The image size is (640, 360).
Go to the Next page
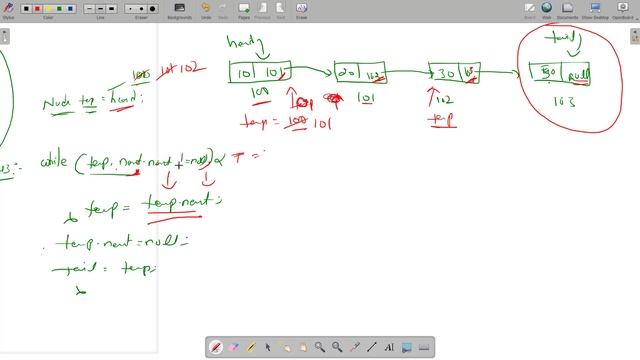tap(280, 11)
